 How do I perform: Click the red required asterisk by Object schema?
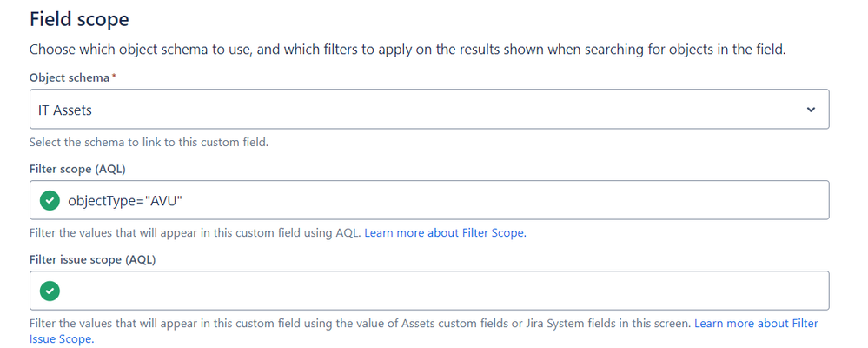pyautogui.click(x=114, y=77)
